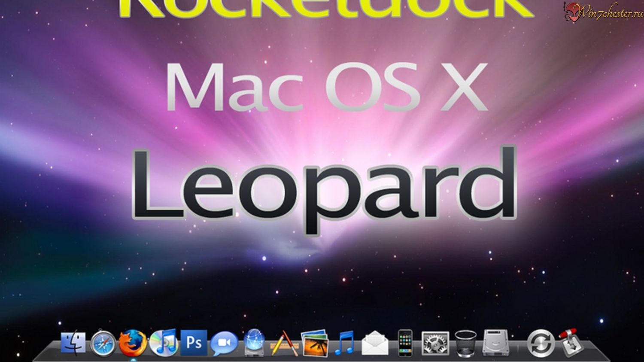
Task: Click the blue music note icon
Action: pos(344,343)
